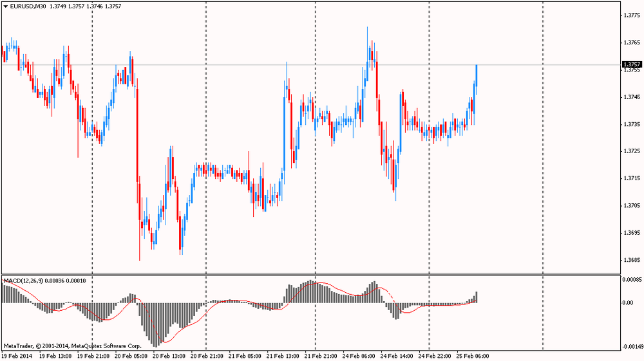Click the 19 Feb 2014 time label
This screenshot has height=361, width=644.
coord(17,355)
